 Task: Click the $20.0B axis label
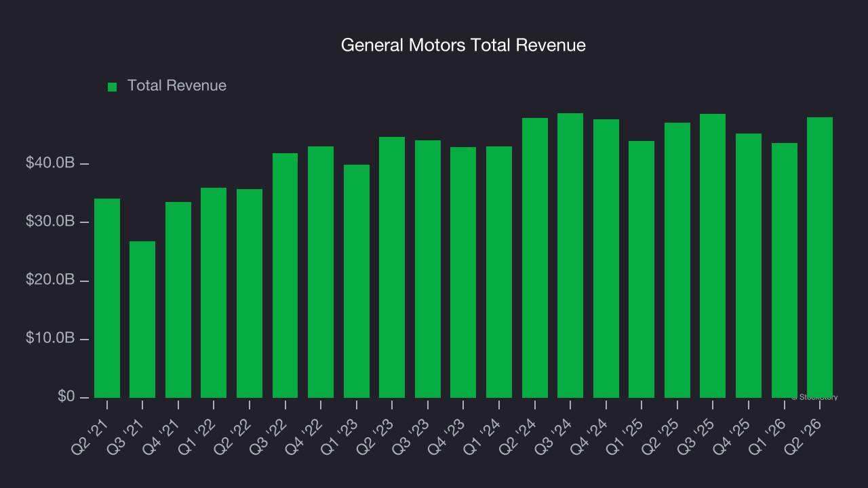50,280
